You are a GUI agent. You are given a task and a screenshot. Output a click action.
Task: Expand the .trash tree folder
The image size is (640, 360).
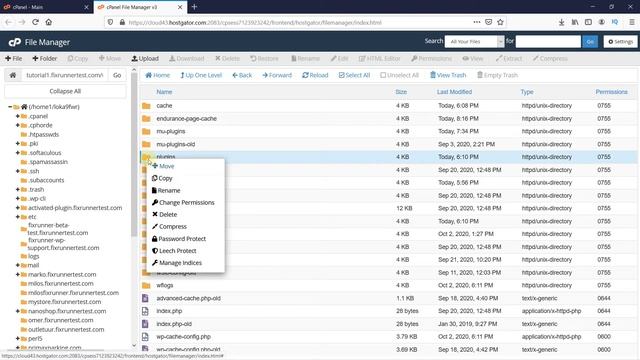pos(18,189)
